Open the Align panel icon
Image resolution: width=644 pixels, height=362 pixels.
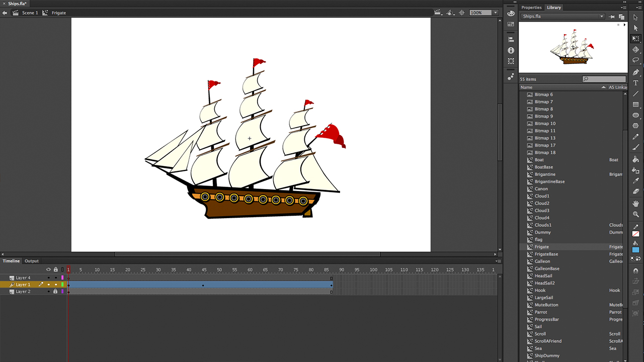pyautogui.click(x=511, y=39)
